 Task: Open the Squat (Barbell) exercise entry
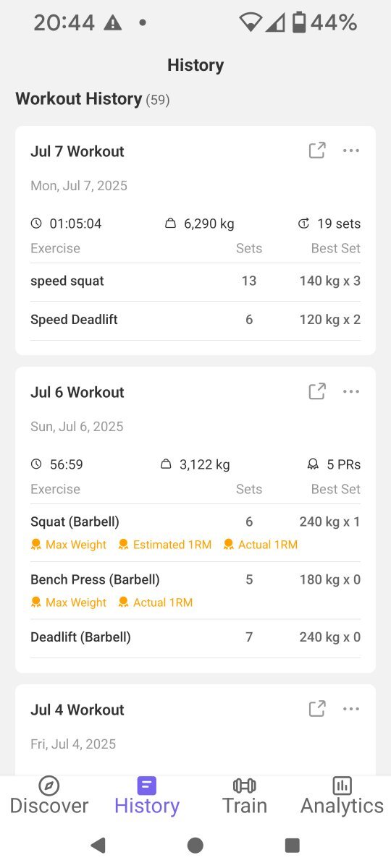coord(195,533)
